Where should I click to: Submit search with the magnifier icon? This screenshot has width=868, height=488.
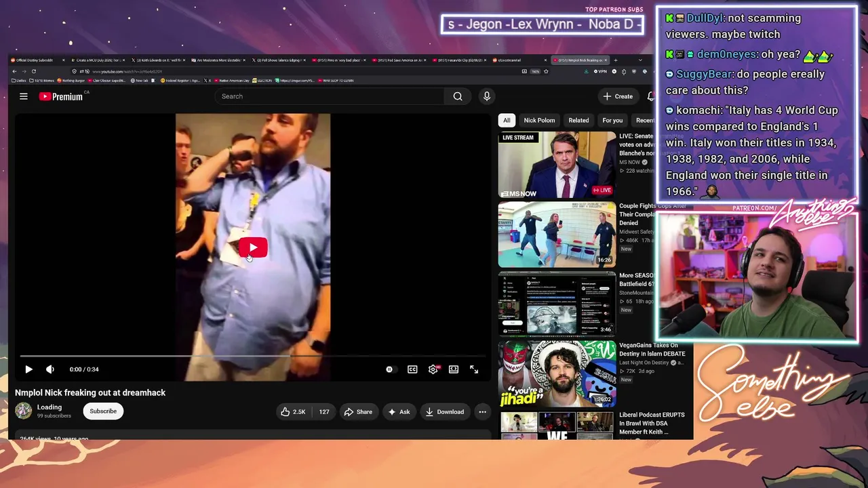point(458,96)
